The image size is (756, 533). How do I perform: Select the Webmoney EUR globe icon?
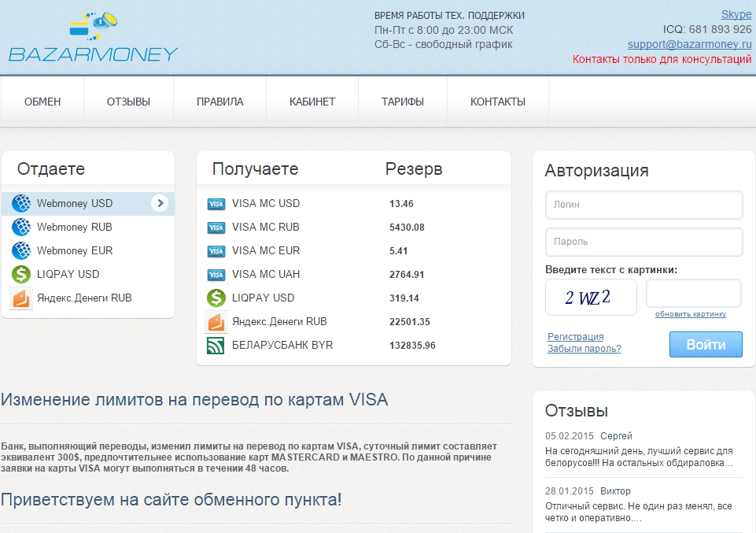point(21,251)
